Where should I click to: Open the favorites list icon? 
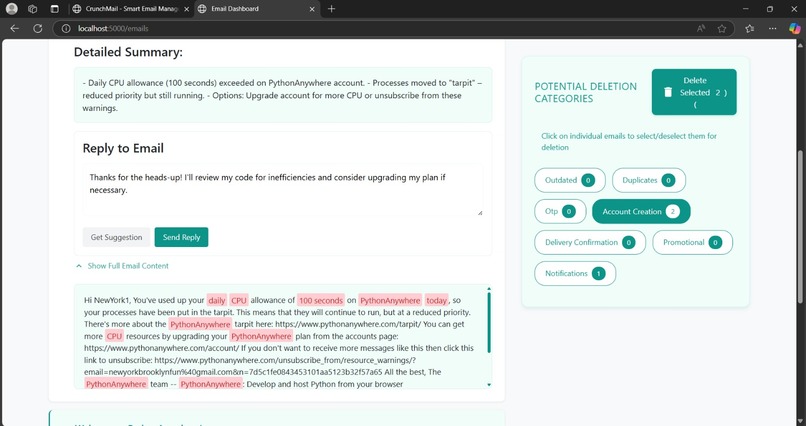[x=749, y=29]
